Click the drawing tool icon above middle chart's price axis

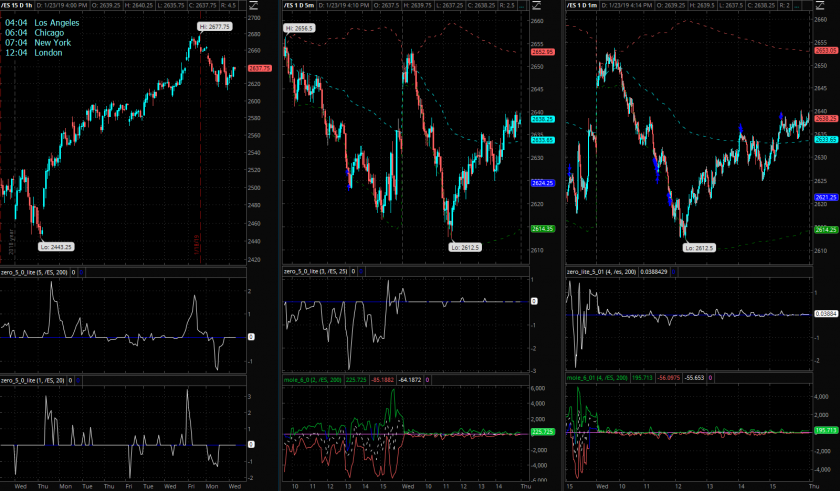[x=535, y=5]
